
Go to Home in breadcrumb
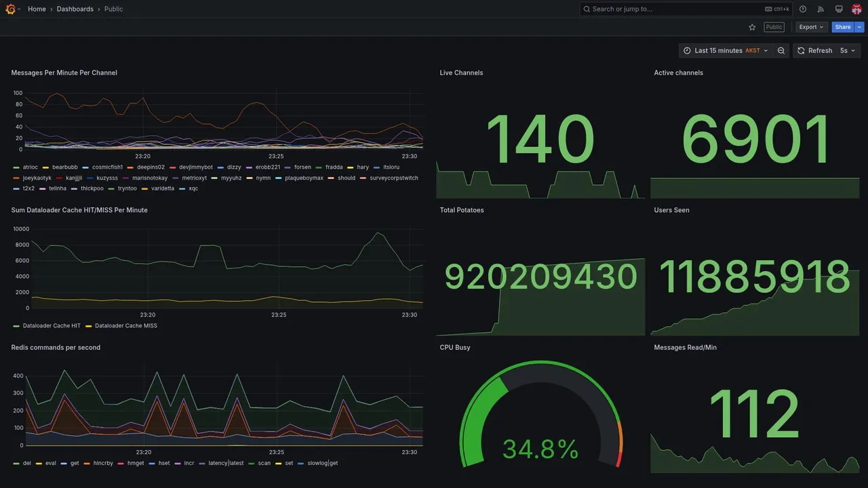(x=37, y=9)
